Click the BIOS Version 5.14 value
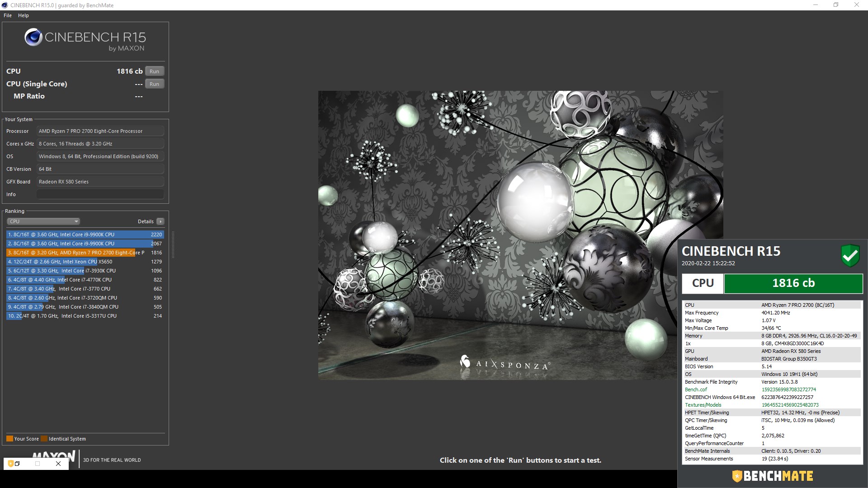868x488 pixels. pyautogui.click(x=766, y=366)
